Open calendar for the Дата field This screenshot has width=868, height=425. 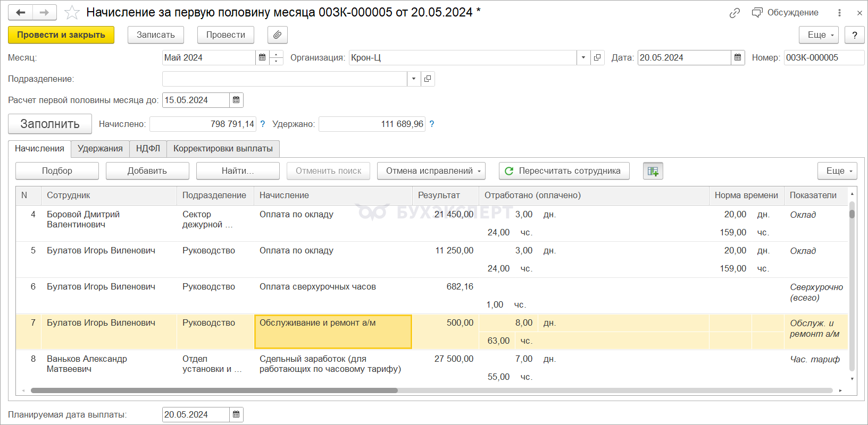(738, 57)
